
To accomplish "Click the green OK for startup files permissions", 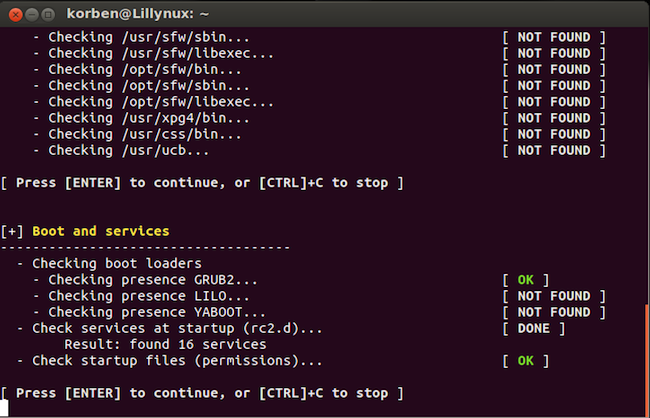I will pos(526,361).
